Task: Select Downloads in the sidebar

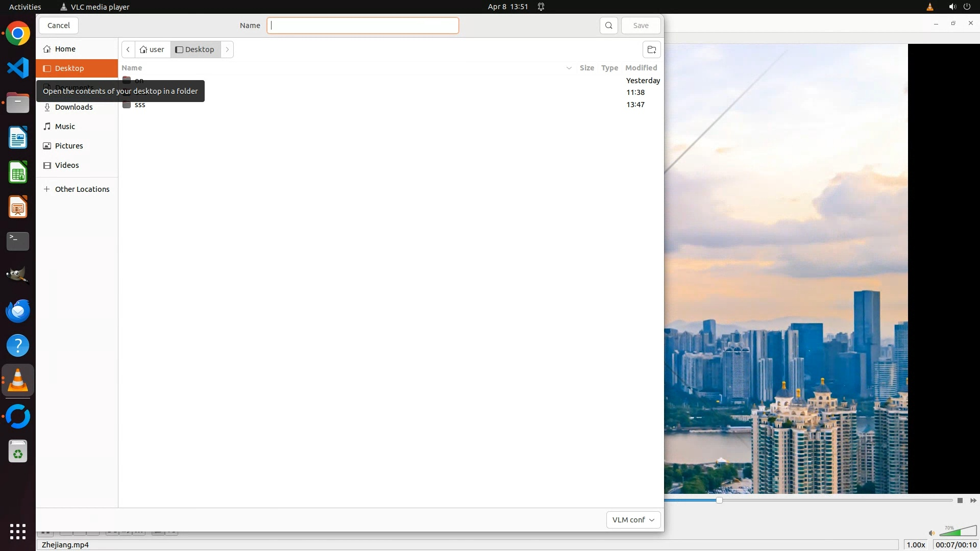Action: click(x=73, y=107)
